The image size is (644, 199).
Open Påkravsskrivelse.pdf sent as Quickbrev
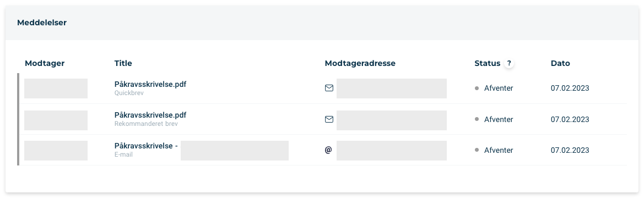tap(150, 84)
